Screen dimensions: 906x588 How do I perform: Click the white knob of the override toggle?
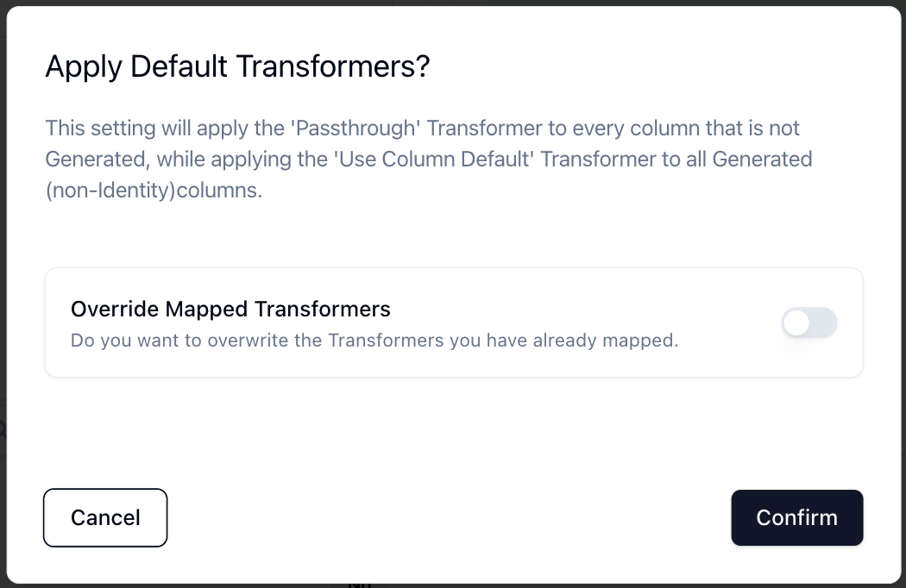coord(796,322)
